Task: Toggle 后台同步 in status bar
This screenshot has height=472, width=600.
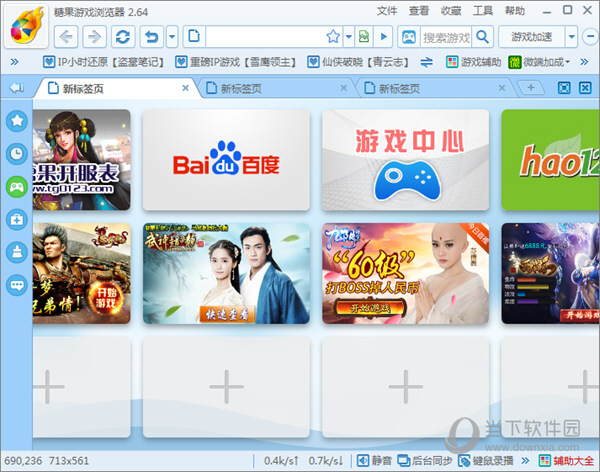Action: pos(425,461)
